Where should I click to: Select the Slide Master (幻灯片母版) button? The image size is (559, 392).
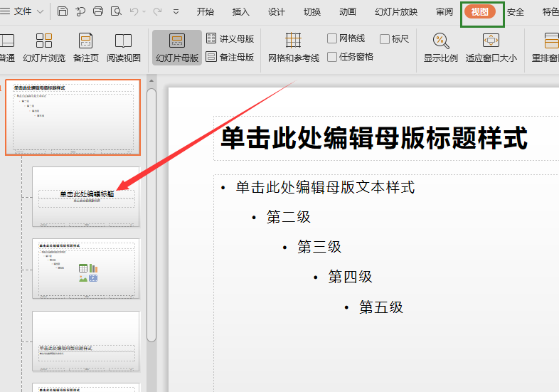177,47
